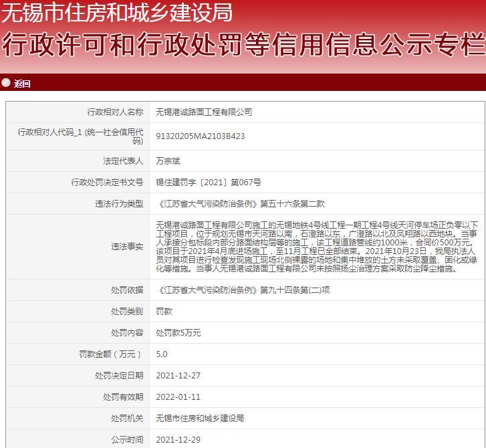Image resolution: width=486 pixels, height=448 pixels.
Task: Click the value 处罚款5万元
Action: (x=178, y=333)
